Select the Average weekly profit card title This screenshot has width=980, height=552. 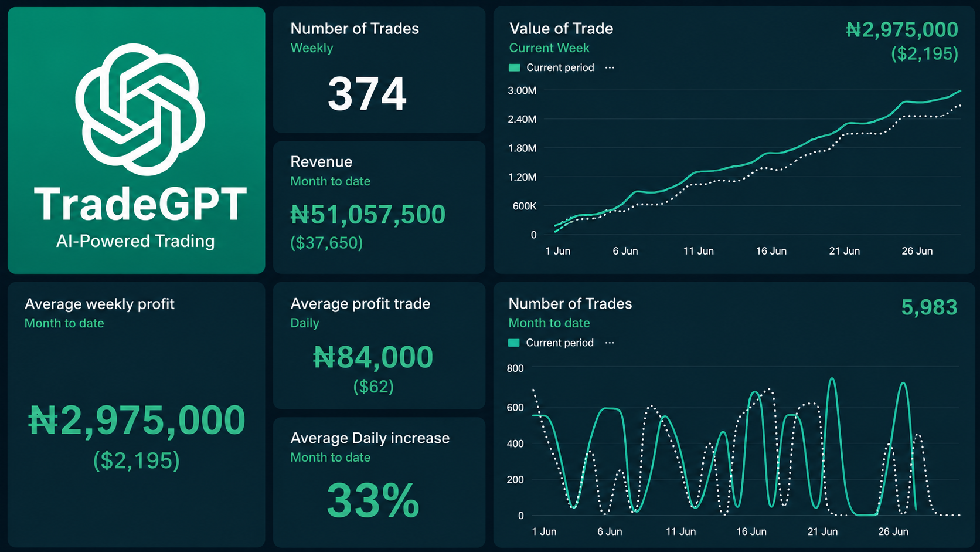tap(100, 304)
